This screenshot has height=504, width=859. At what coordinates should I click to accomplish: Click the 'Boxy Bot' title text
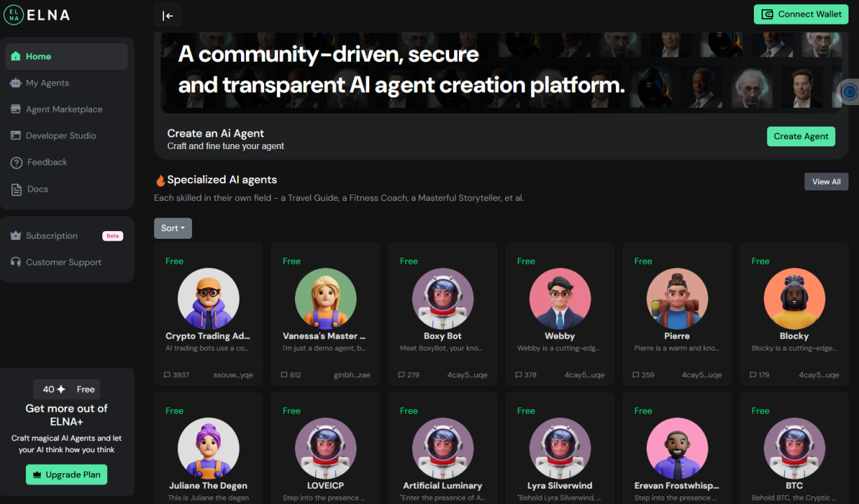(x=443, y=336)
